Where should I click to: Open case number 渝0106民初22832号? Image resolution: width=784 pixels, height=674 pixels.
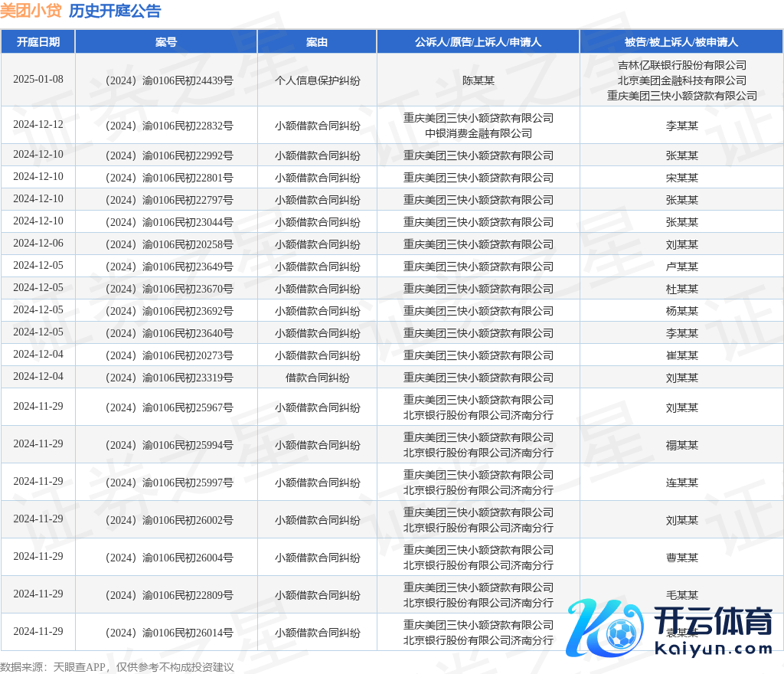(x=166, y=126)
